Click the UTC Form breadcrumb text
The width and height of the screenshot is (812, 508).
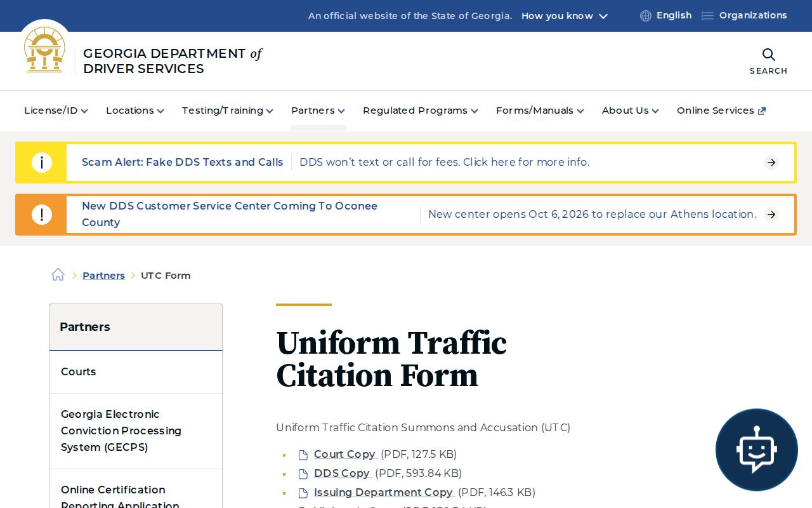pos(166,275)
